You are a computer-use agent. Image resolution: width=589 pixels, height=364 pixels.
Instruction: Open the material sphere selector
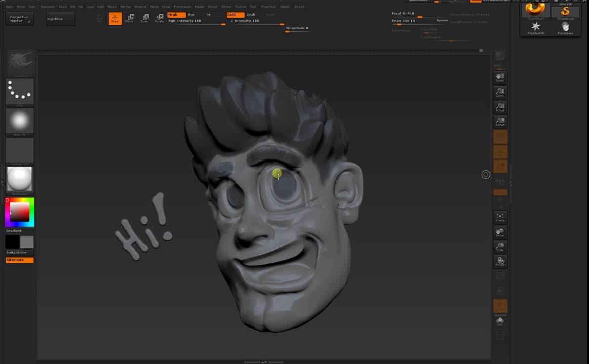(x=20, y=180)
